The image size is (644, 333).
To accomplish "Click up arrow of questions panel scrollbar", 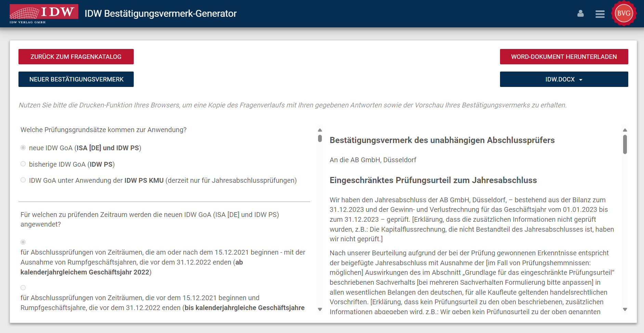I will point(320,130).
